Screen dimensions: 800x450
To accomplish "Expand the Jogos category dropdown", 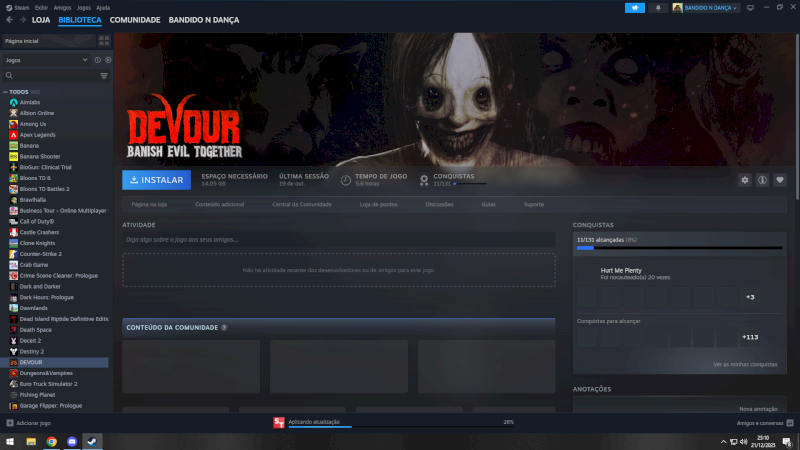I will coord(84,60).
